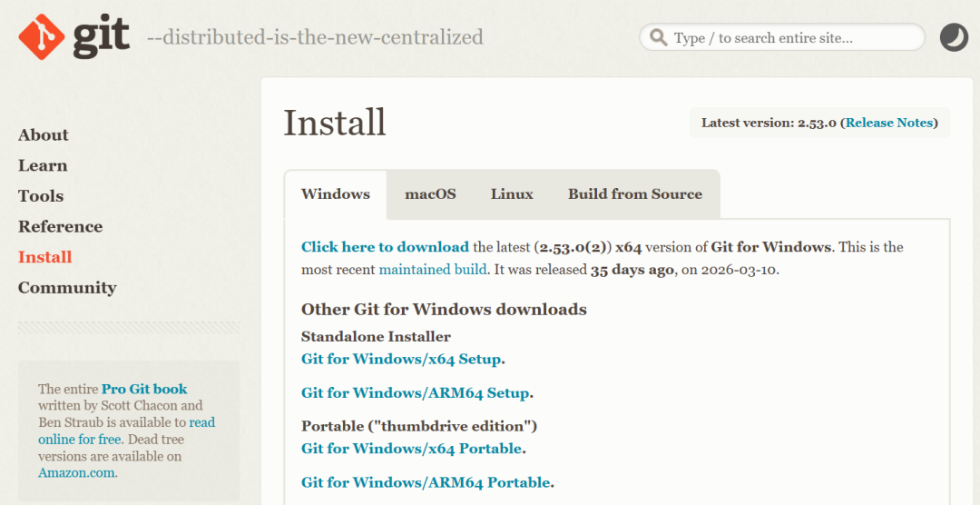Select the Install sidebar item

(45, 257)
